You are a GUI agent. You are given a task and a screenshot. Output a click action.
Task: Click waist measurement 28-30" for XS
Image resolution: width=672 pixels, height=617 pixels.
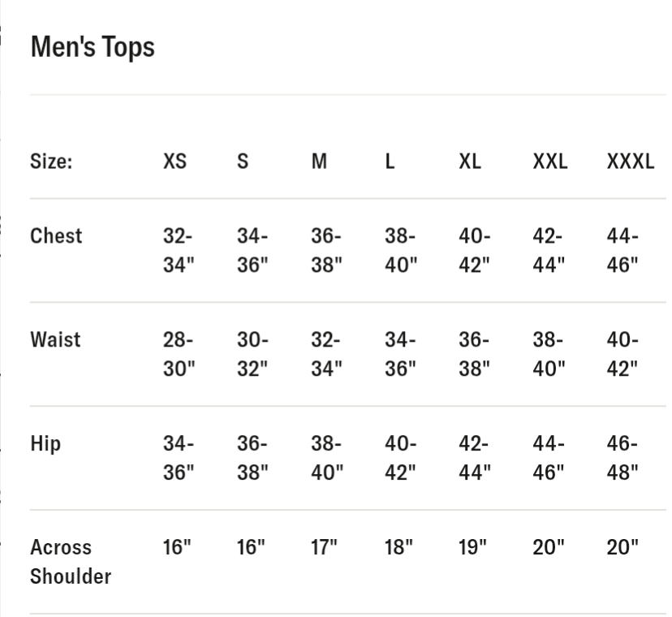(x=179, y=354)
